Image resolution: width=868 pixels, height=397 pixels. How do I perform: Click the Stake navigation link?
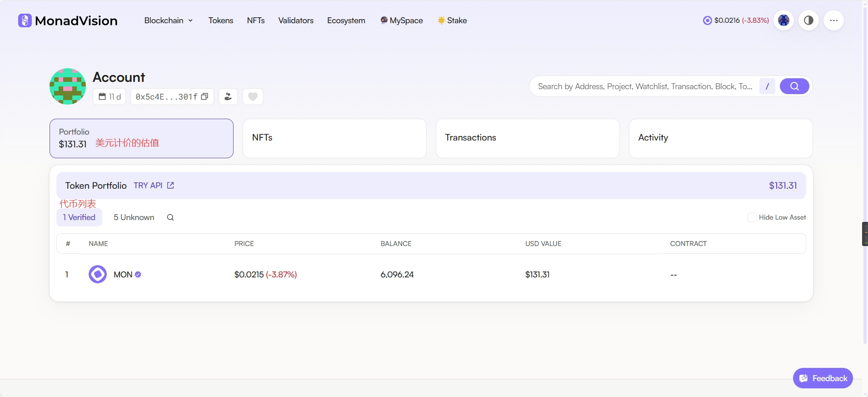(452, 20)
